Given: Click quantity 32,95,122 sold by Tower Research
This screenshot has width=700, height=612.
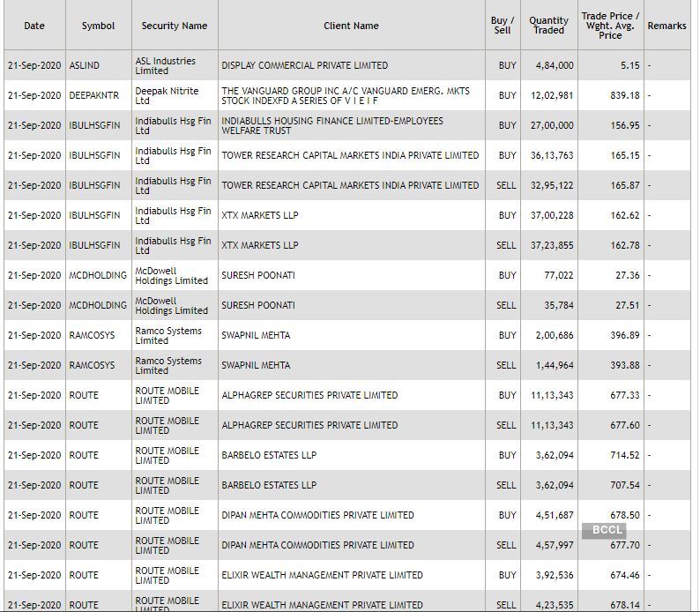Looking at the screenshot, I should click(x=552, y=185).
